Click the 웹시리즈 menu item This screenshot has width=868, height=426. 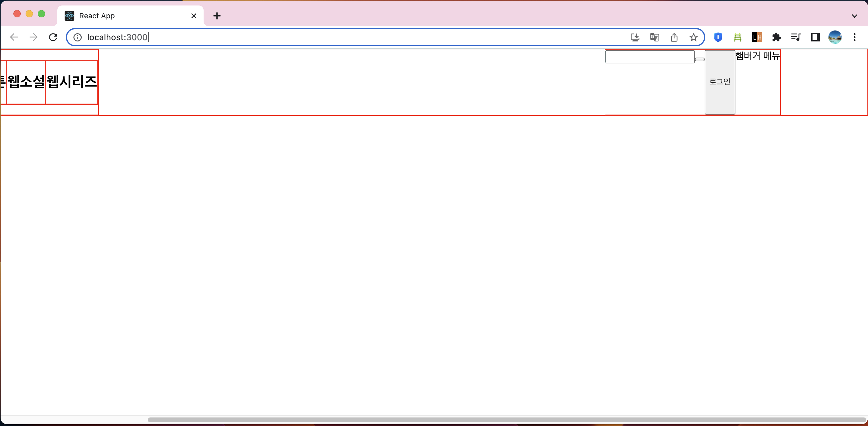[72, 82]
